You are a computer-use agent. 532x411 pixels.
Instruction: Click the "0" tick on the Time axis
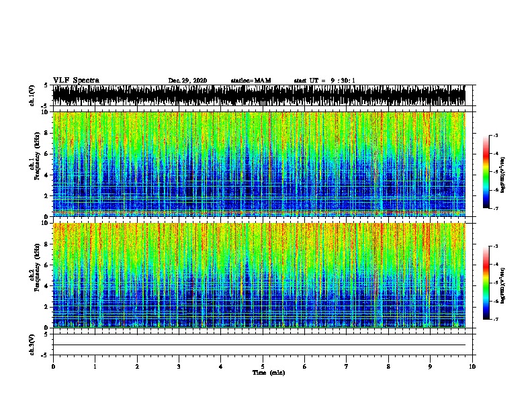[53, 367]
